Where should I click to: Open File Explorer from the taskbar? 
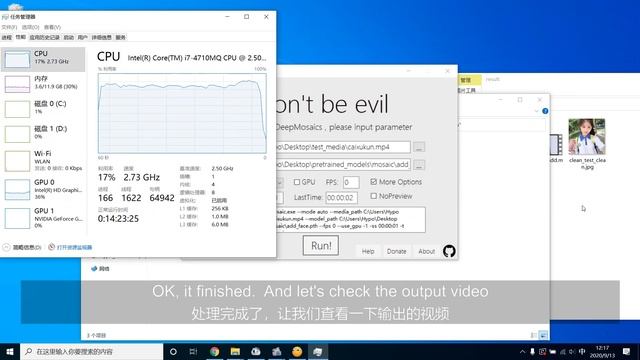(x=235, y=351)
